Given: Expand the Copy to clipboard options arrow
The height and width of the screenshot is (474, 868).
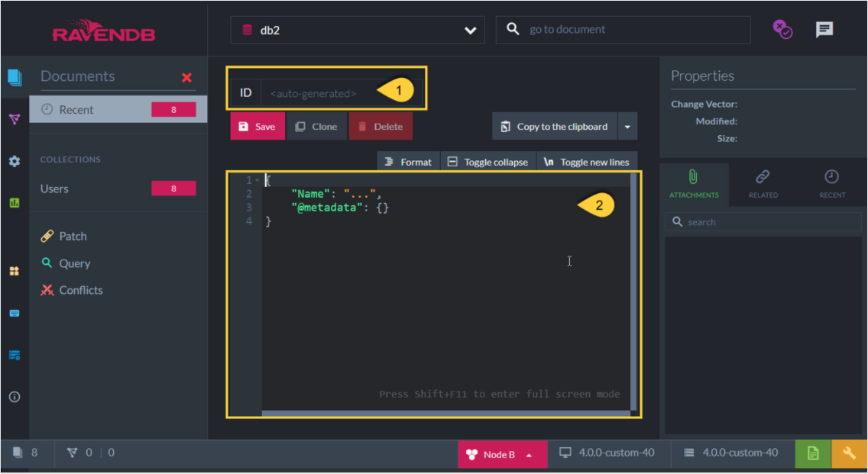Looking at the screenshot, I should click(x=627, y=126).
